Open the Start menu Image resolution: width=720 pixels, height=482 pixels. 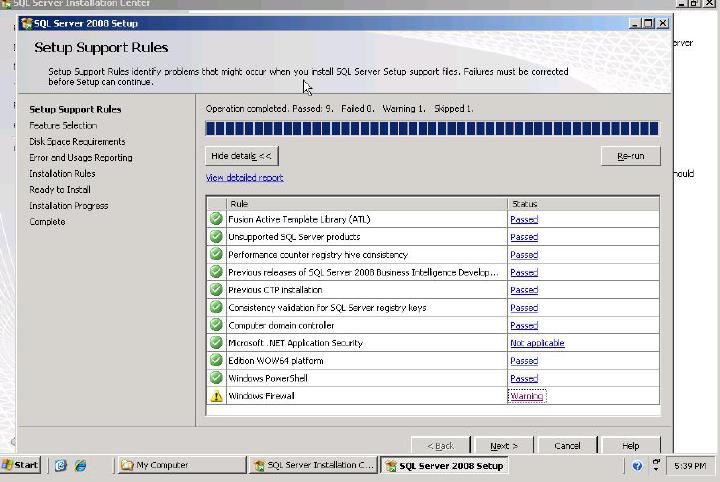(20, 465)
